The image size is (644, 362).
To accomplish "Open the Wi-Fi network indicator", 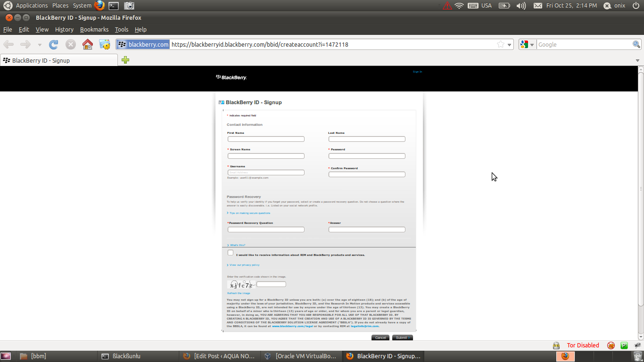I will [x=459, y=6].
